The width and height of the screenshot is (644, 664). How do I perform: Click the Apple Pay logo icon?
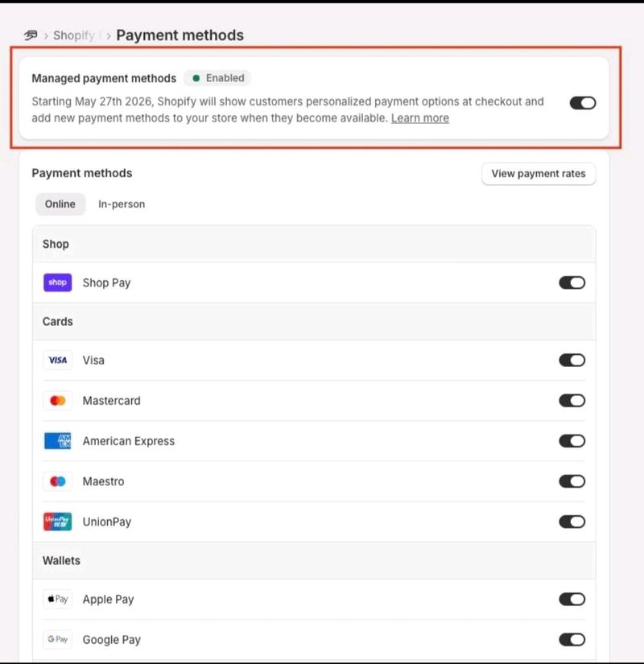(58, 599)
